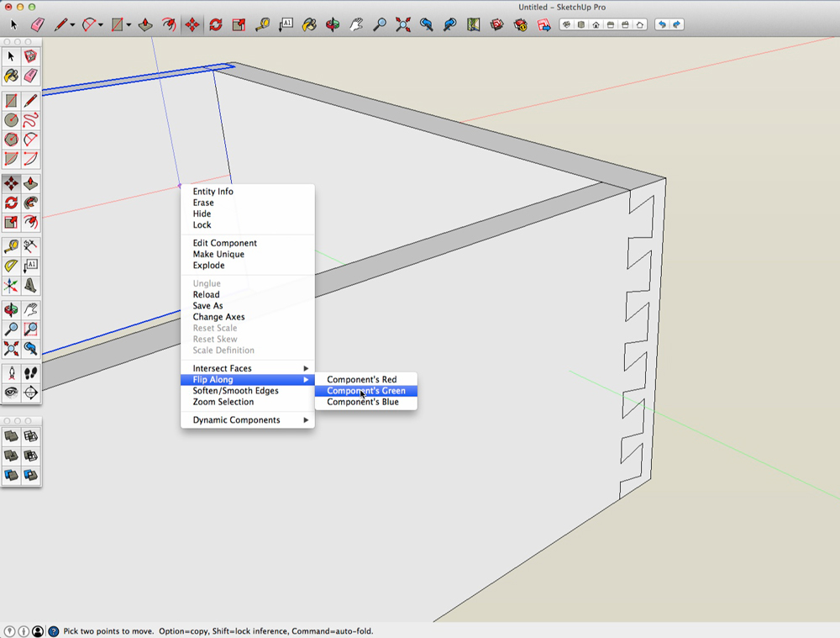This screenshot has width=840, height=638.
Task: Open the Line tool dropdown arrow
Action: [72, 25]
